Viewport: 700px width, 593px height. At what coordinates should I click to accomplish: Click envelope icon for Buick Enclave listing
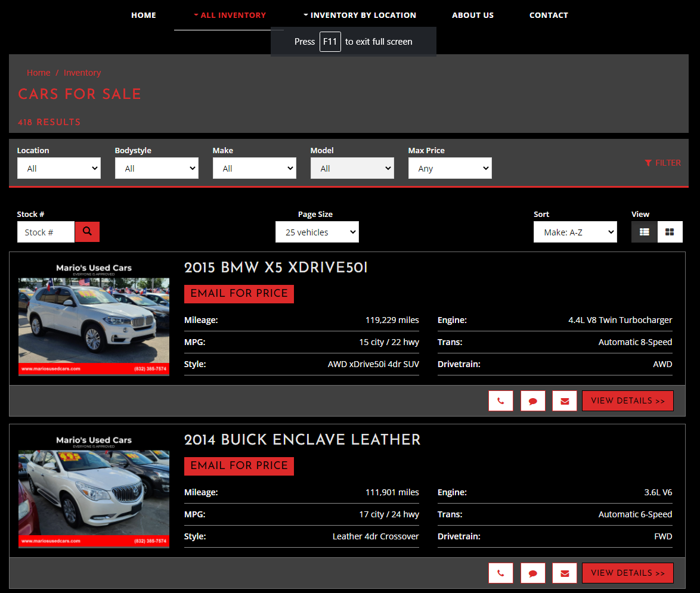pyautogui.click(x=565, y=573)
